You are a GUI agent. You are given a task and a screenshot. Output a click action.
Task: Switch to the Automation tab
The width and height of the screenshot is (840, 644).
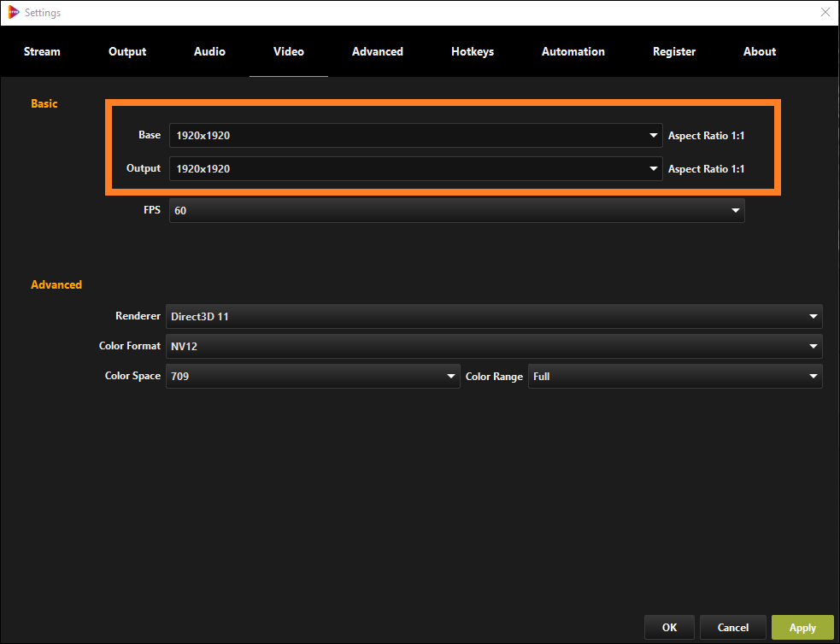[573, 51]
